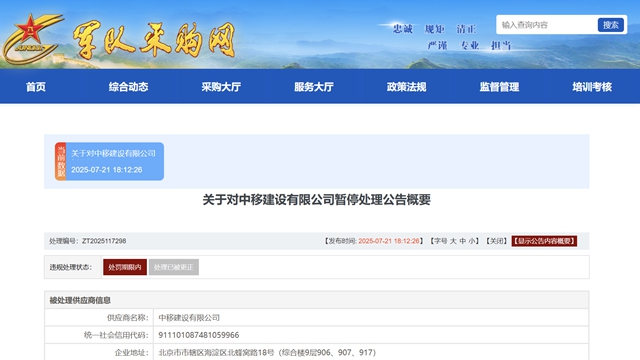640x360 pixels.
Task: Click the 供应商名称 label cell
Action: pos(99,318)
